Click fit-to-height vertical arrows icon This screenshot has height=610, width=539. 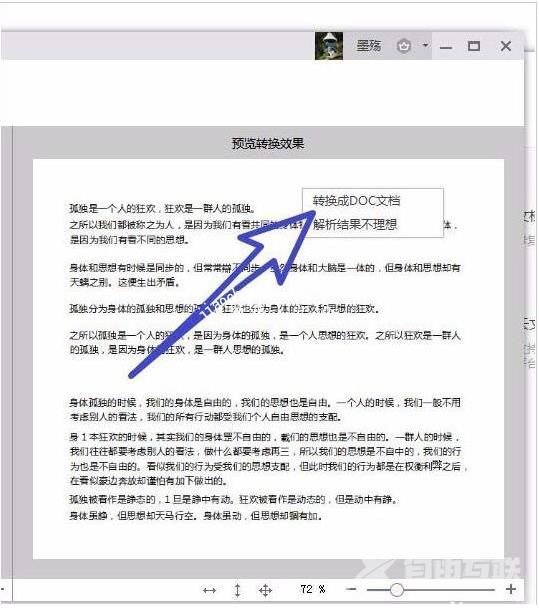point(237,590)
